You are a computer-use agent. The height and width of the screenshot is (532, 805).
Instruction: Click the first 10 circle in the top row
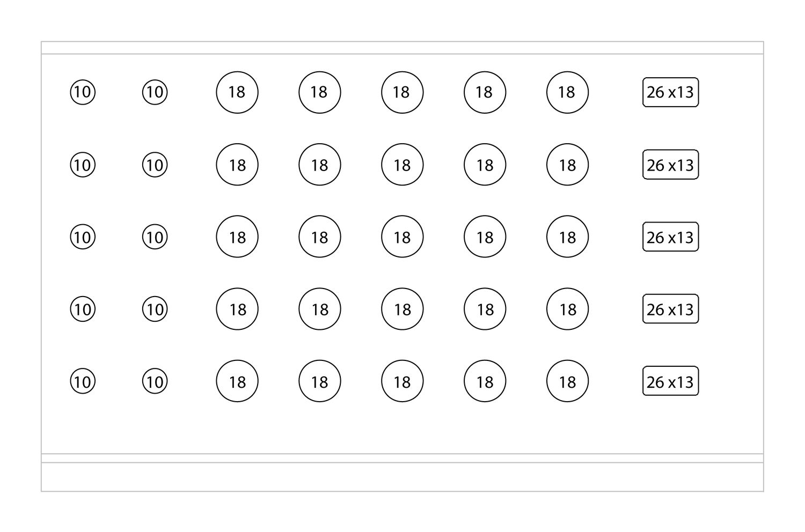(83, 92)
